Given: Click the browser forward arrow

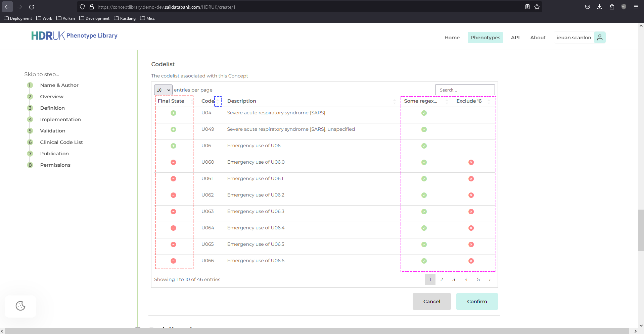Looking at the screenshot, I should (x=19, y=7).
